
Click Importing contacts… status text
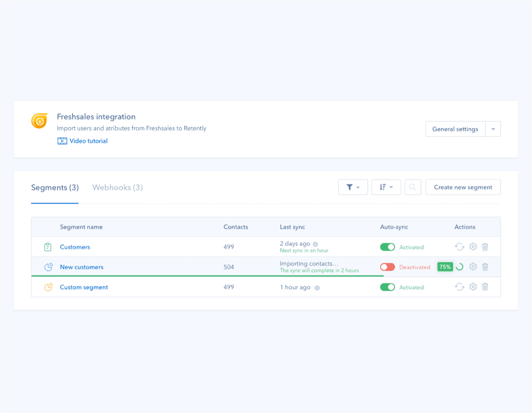point(309,263)
